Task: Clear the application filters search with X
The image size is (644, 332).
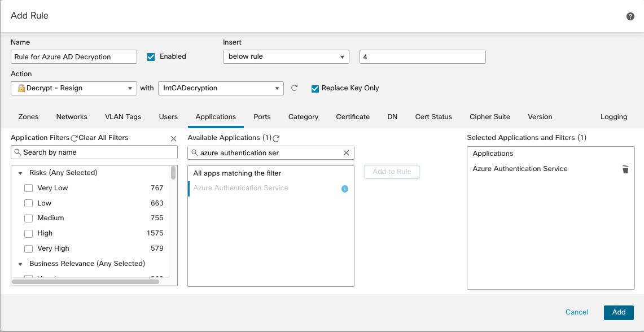Action: (173, 138)
